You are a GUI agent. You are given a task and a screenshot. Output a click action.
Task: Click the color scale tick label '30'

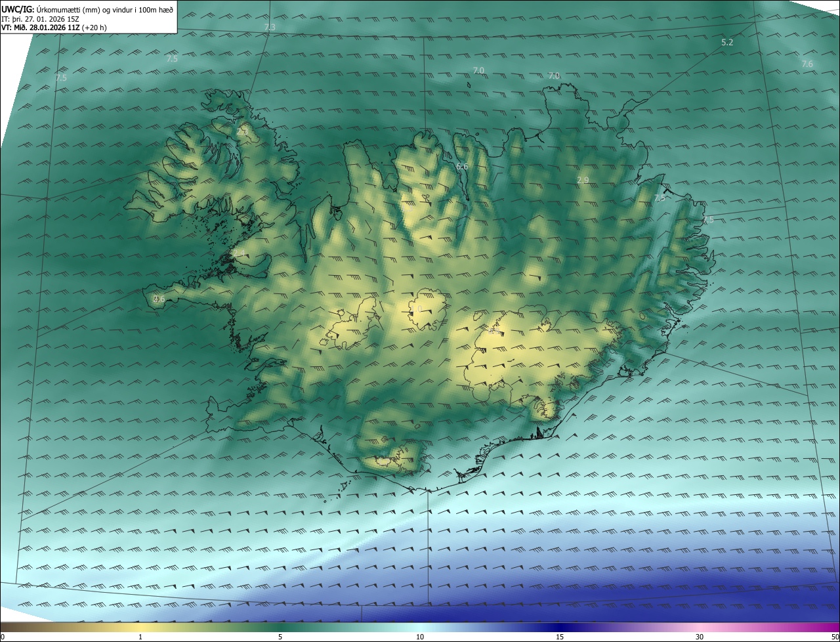(x=700, y=637)
